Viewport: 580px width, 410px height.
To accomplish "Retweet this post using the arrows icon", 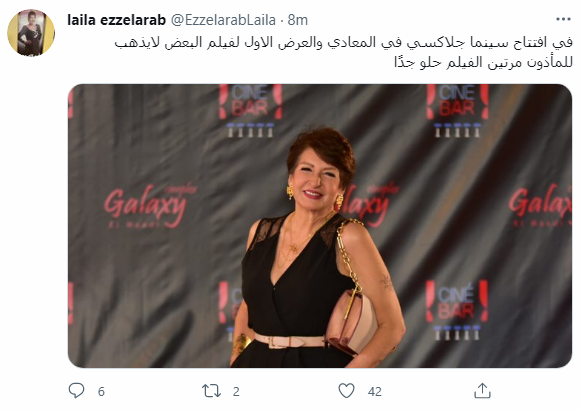I will (211, 391).
